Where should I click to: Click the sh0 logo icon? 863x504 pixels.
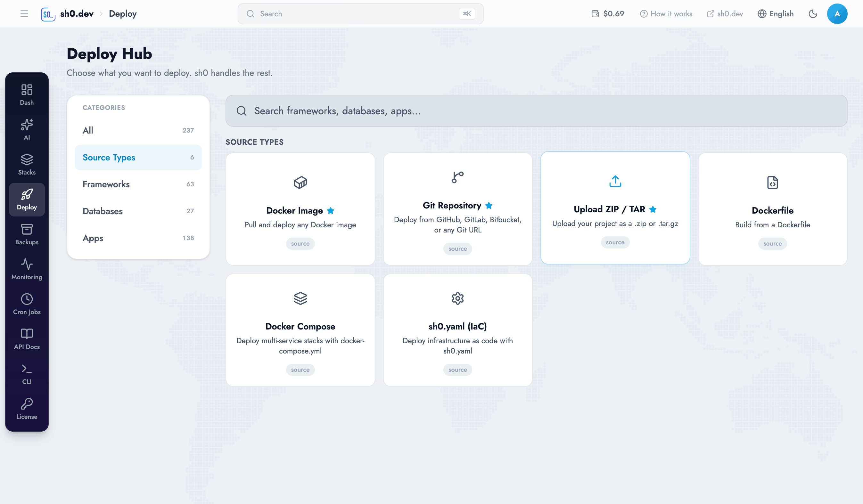pyautogui.click(x=48, y=14)
